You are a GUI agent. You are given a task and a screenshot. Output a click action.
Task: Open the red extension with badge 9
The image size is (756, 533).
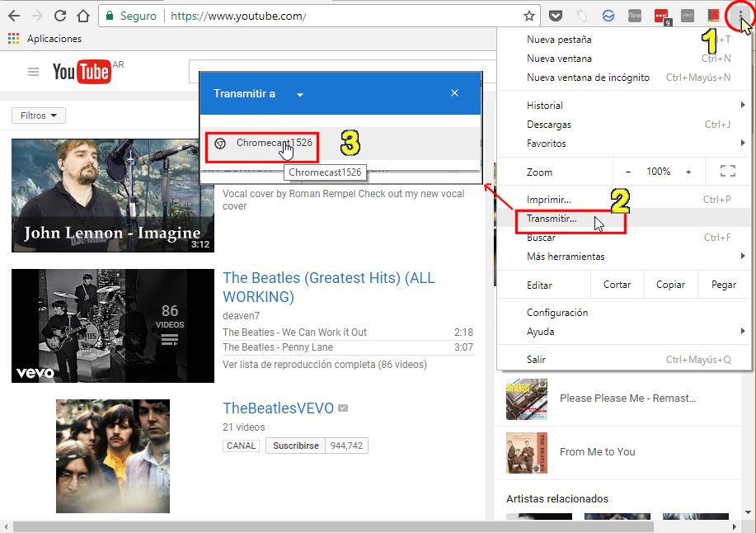[662, 17]
